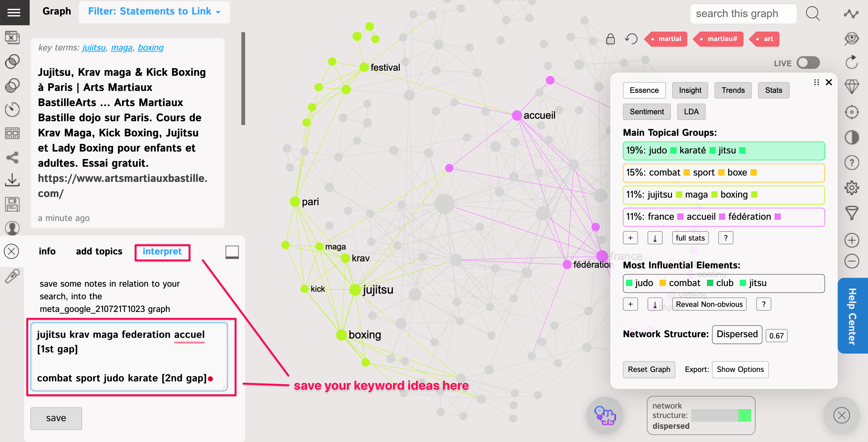Screen dimensions: 868x442
Task: Toggle the contrast half-circle mode icon
Action: tap(852, 137)
